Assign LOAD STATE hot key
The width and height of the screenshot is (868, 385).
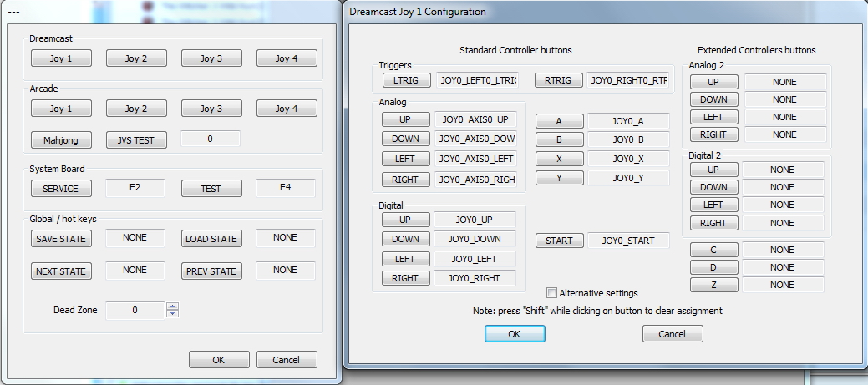(x=211, y=238)
